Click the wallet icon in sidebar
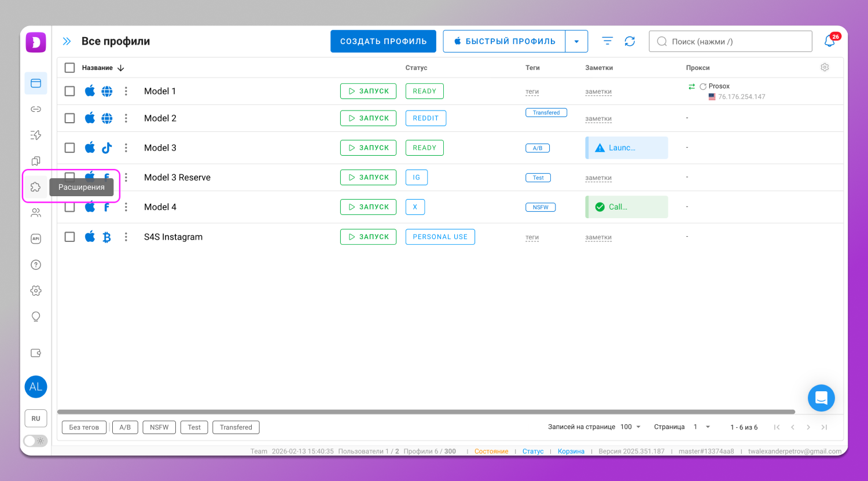This screenshot has width=868, height=481. [36, 353]
